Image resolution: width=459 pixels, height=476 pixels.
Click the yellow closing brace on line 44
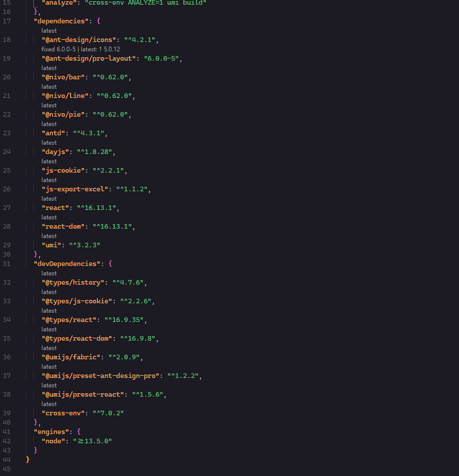(27, 460)
